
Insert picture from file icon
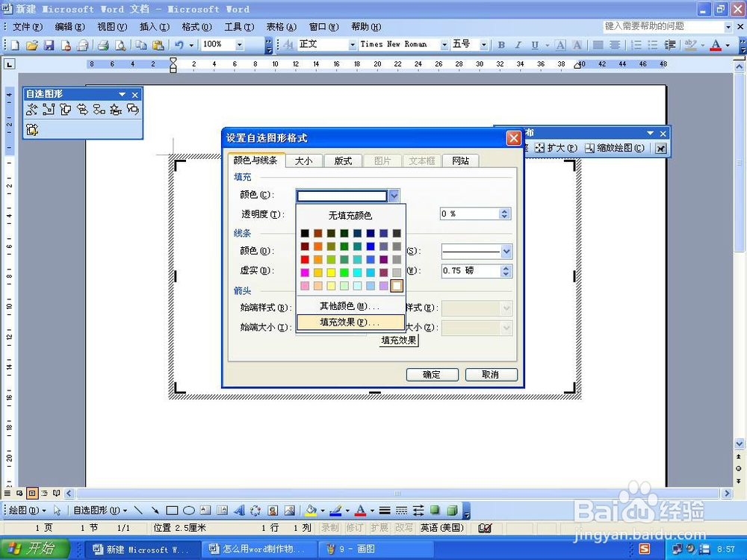tap(289, 511)
